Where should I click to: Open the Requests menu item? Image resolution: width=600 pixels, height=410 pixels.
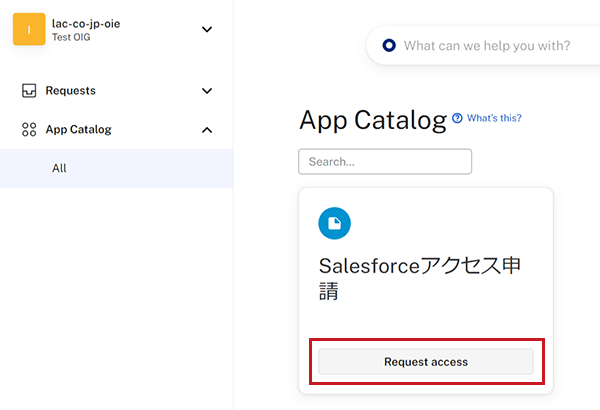[x=70, y=91]
